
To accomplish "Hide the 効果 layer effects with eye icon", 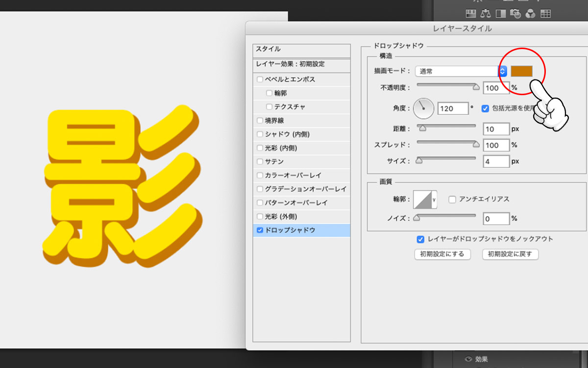I will click(468, 359).
